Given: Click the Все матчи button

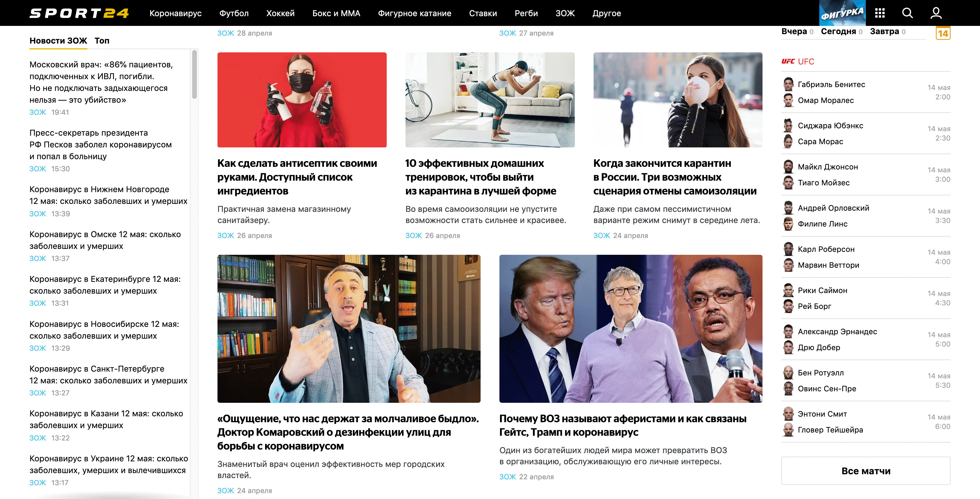Looking at the screenshot, I should (866, 471).
